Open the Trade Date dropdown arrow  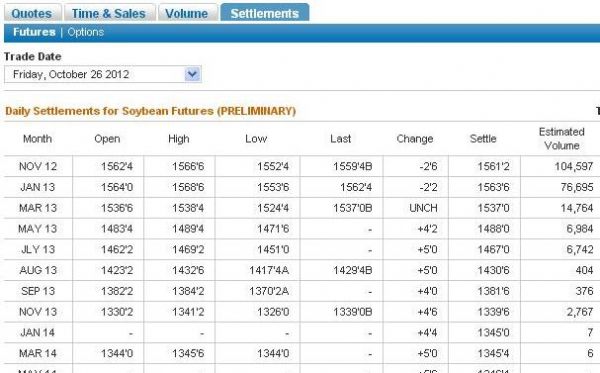click(x=192, y=74)
